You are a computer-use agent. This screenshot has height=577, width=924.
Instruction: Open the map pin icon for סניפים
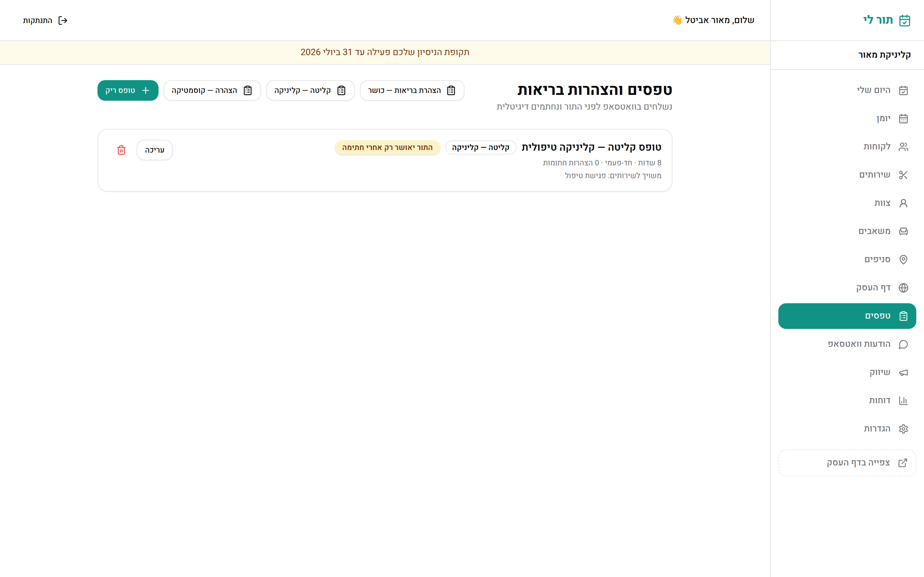click(x=903, y=260)
